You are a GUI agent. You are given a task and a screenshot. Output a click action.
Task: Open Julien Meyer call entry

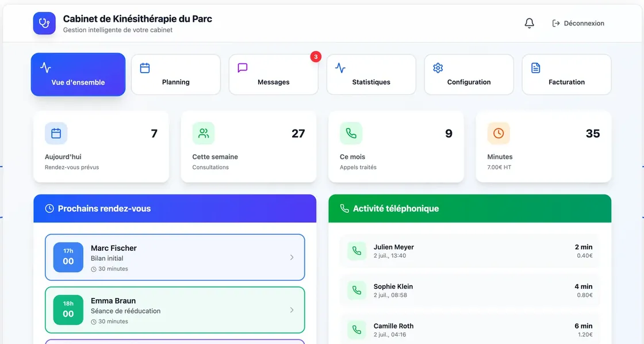pyautogui.click(x=470, y=251)
